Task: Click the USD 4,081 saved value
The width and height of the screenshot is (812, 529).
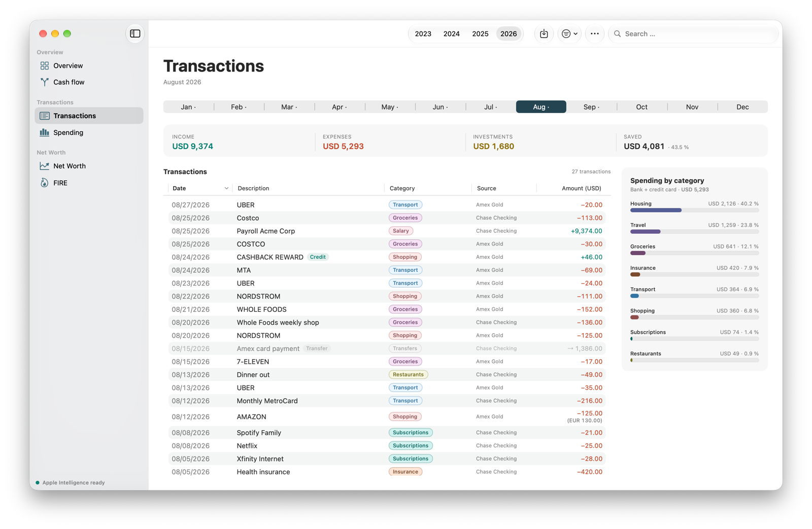Action: (x=644, y=147)
